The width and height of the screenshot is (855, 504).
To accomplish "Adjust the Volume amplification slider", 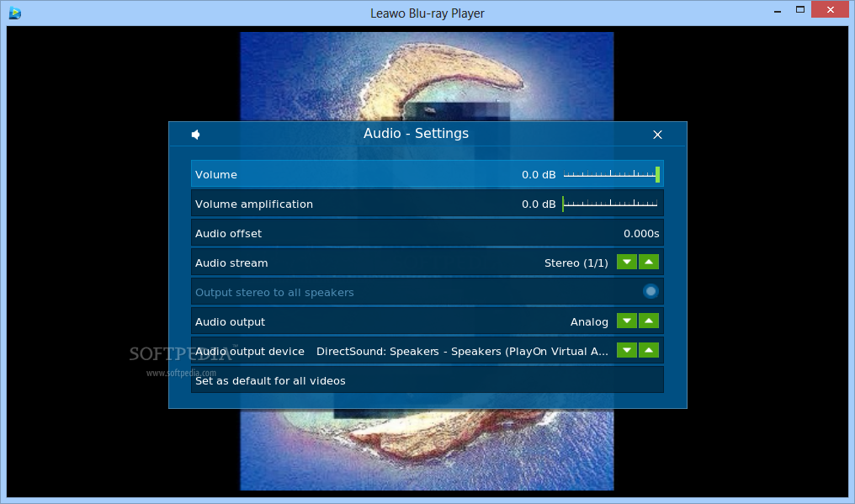I will coord(610,204).
